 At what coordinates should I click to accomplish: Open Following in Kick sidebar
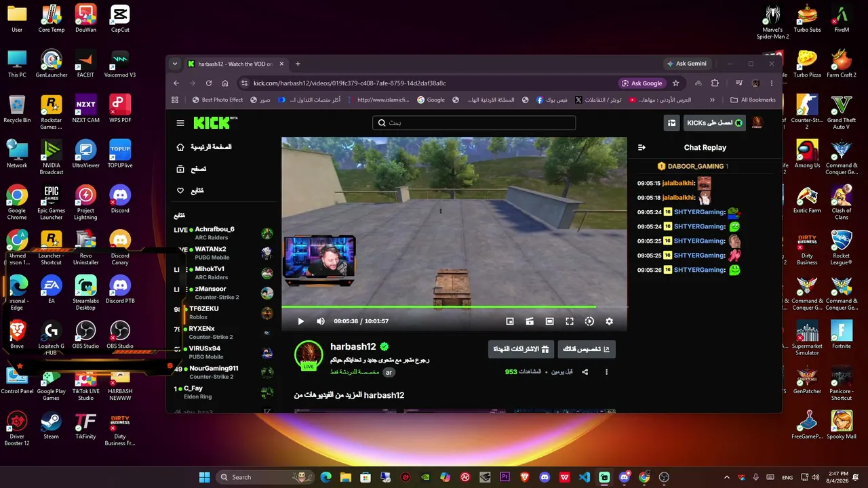point(190,190)
